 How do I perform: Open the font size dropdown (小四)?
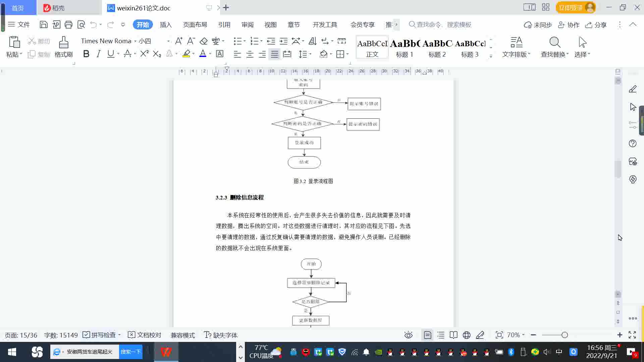pyautogui.click(x=168, y=41)
